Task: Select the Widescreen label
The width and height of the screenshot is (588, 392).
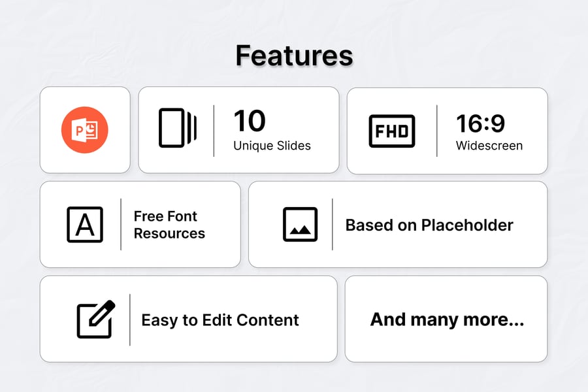Action: point(489,145)
